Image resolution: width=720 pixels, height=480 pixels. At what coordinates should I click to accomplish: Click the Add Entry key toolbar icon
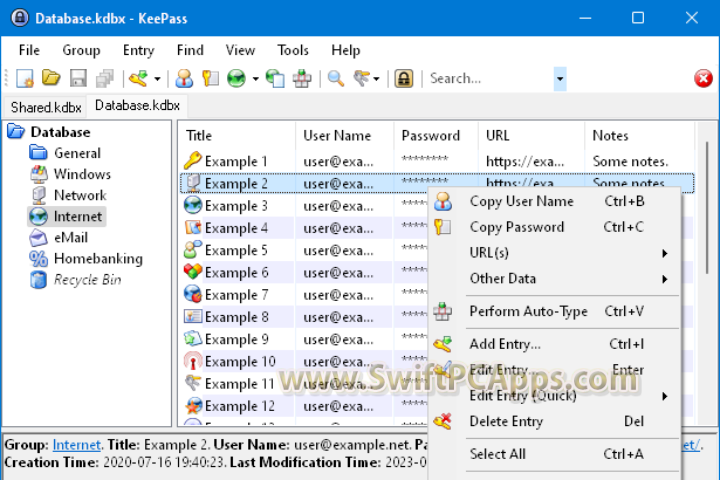coord(138,79)
